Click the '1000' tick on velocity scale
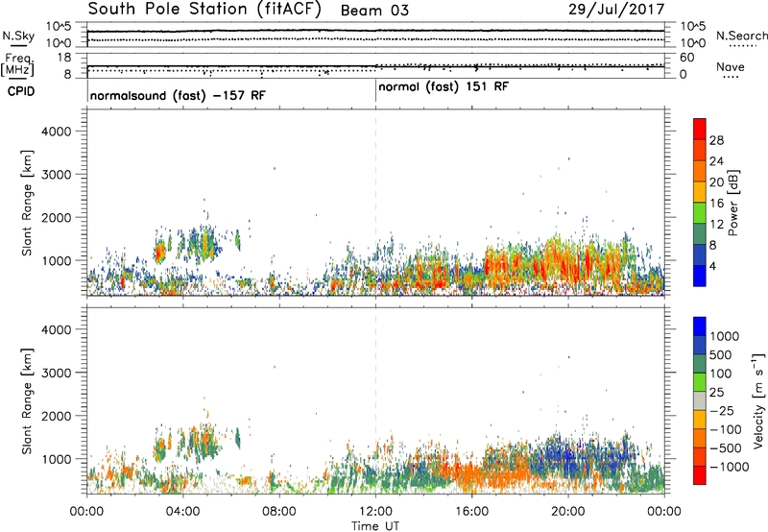The width and height of the screenshot is (768, 532). [x=725, y=336]
